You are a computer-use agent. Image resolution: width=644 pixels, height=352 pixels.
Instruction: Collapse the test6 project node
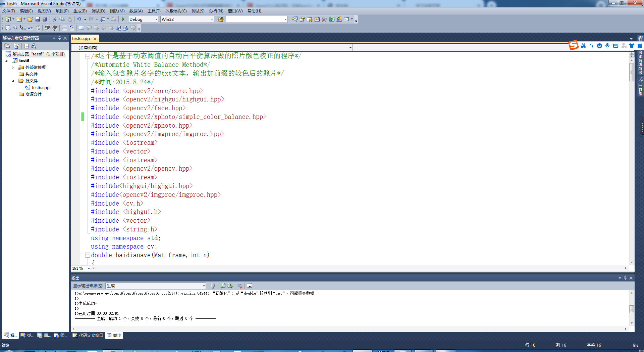(6, 61)
